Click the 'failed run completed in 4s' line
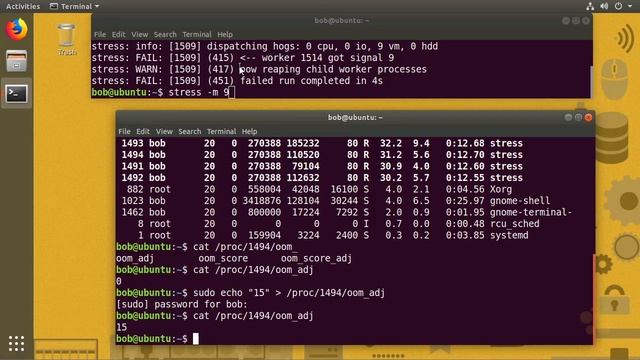The image size is (640, 360). coord(237,81)
